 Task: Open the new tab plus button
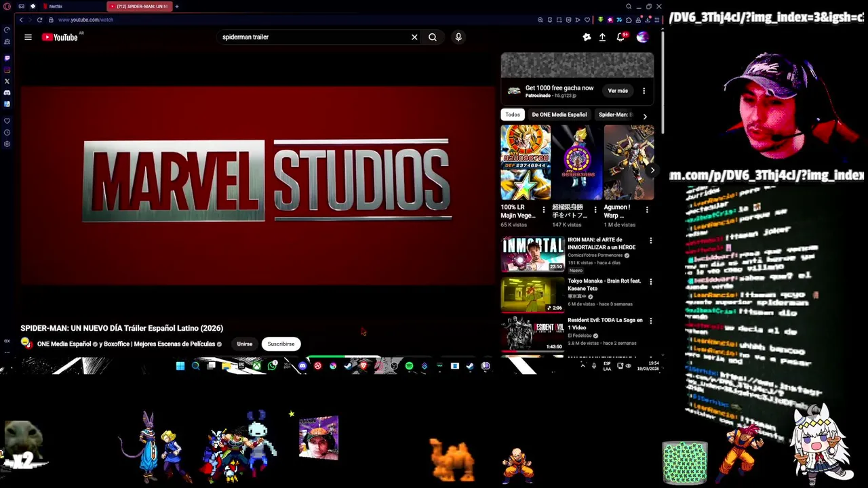coord(176,6)
